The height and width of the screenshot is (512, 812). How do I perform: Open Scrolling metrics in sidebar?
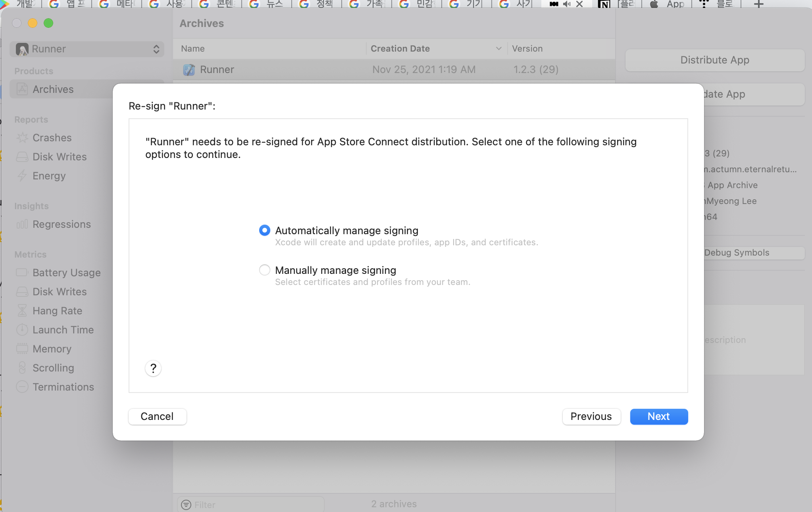point(53,368)
